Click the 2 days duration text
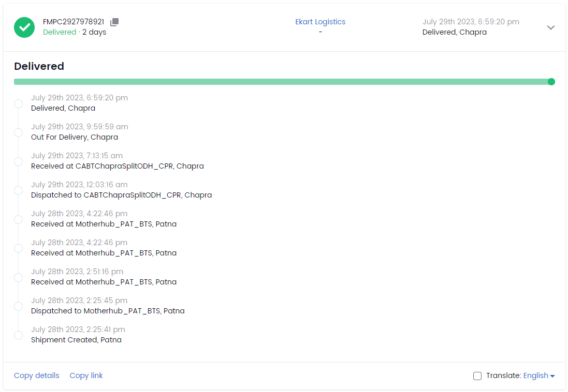Image resolution: width=568 pixels, height=392 pixels. tap(94, 32)
